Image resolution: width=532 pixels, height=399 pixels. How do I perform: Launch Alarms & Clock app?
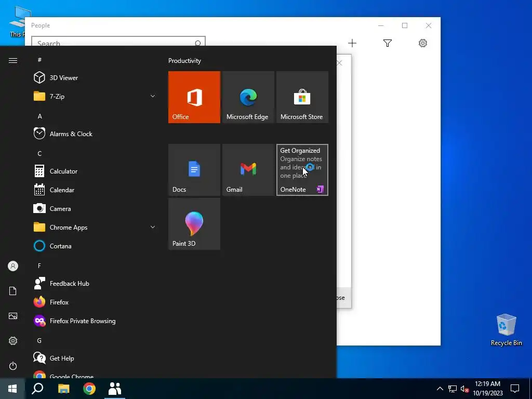95,134
